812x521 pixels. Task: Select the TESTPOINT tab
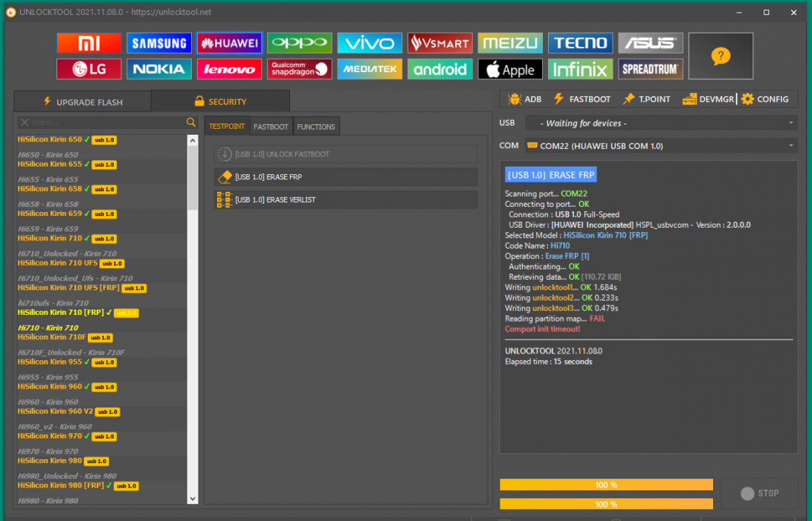tap(227, 126)
